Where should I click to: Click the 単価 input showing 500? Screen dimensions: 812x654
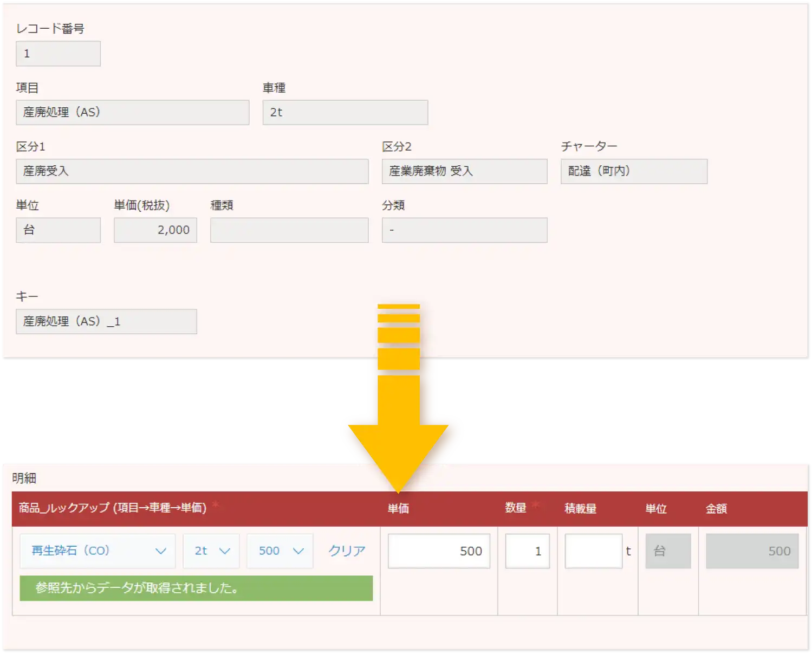pos(439,551)
